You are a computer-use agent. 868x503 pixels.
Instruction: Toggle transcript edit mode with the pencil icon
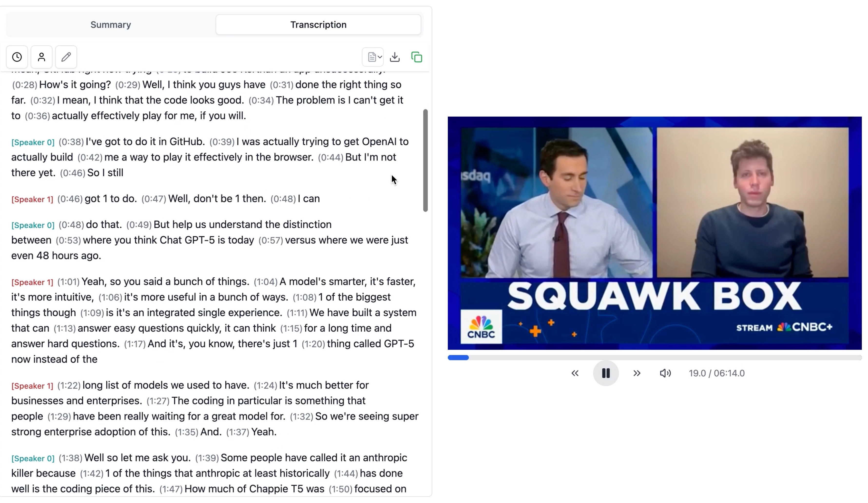66,57
